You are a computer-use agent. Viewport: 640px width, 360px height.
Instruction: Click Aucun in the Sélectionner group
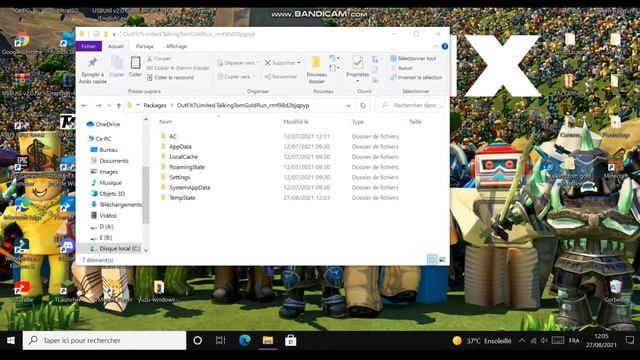tap(402, 68)
